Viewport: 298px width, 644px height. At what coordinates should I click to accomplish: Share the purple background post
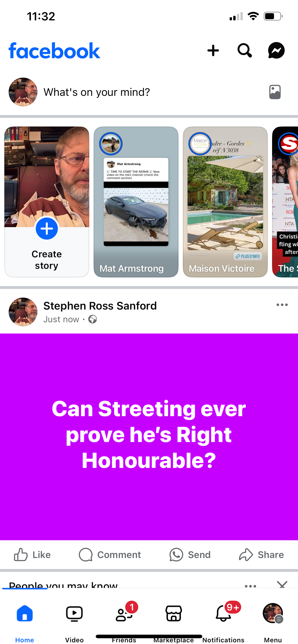[x=261, y=554]
